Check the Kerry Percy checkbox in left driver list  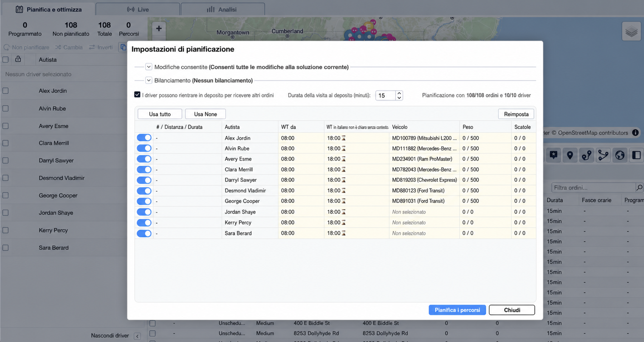6,230
